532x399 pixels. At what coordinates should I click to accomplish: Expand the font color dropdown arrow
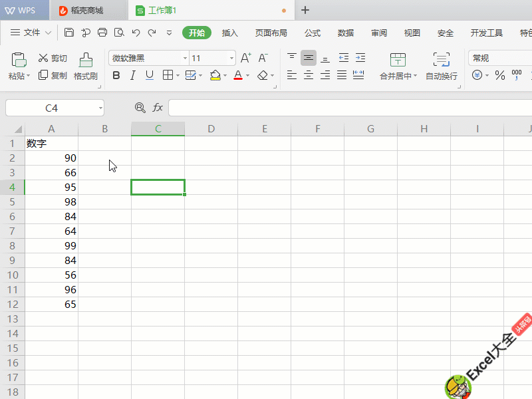click(x=247, y=75)
